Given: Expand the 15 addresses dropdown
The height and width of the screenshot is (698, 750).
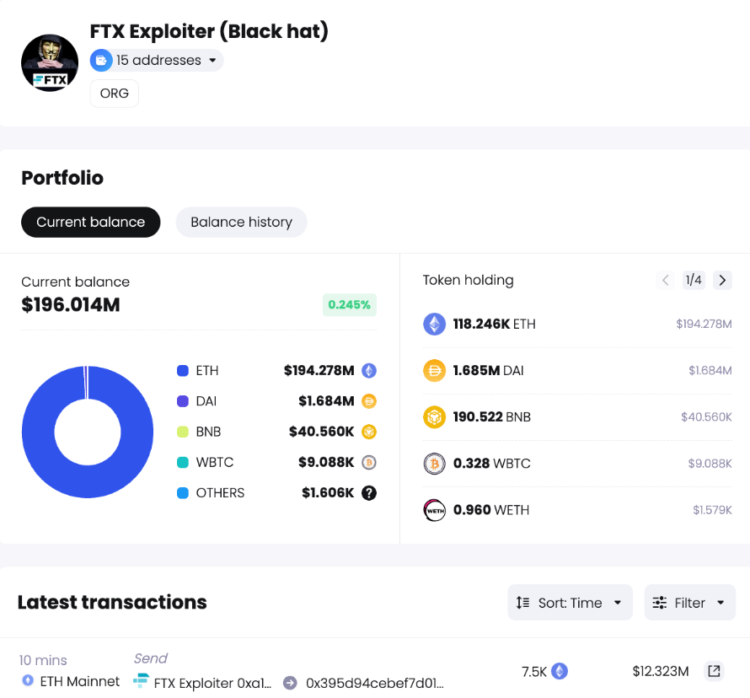Looking at the screenshot, I should [157, 60].
